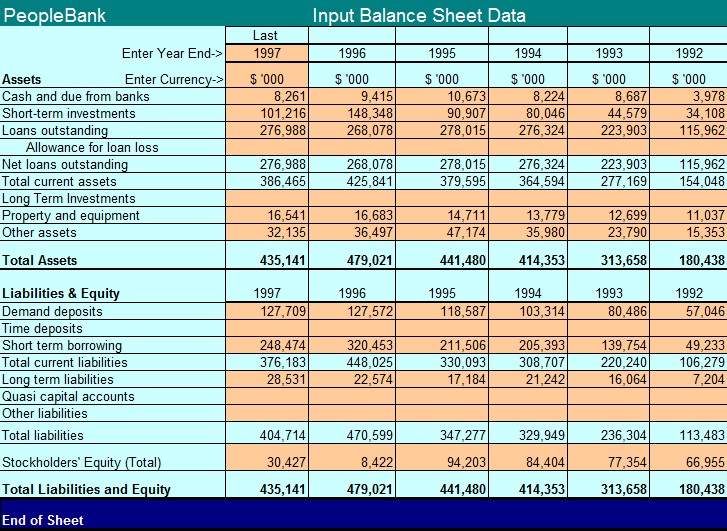Click the PeopleBank title cell
Image resolution: width=727 pixels, height=531 pixels.
point(56,15)
